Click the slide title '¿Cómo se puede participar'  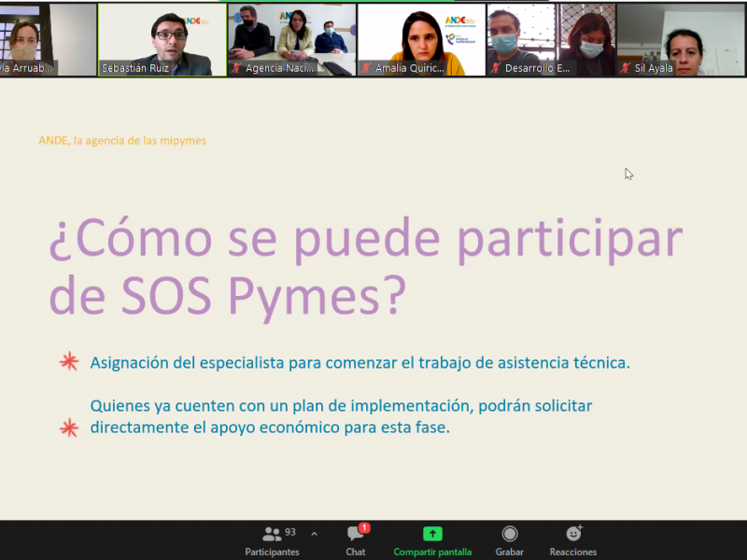(x=366, y=240)
